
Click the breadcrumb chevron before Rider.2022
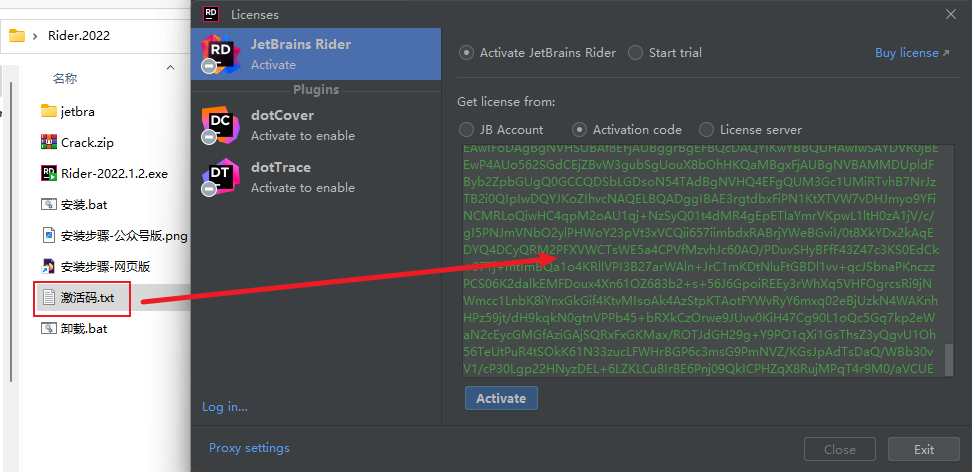click(35, 35)
